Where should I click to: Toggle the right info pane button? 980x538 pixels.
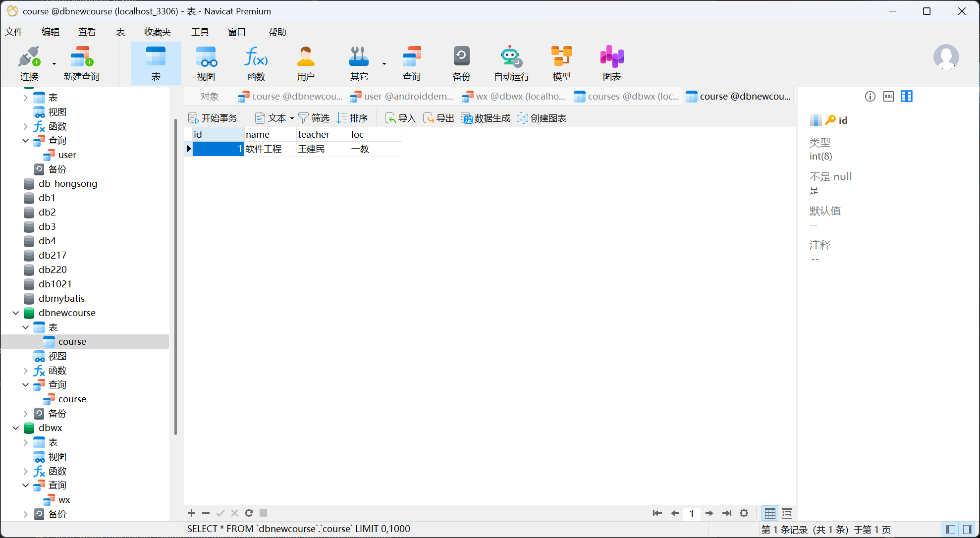point(967,530)
